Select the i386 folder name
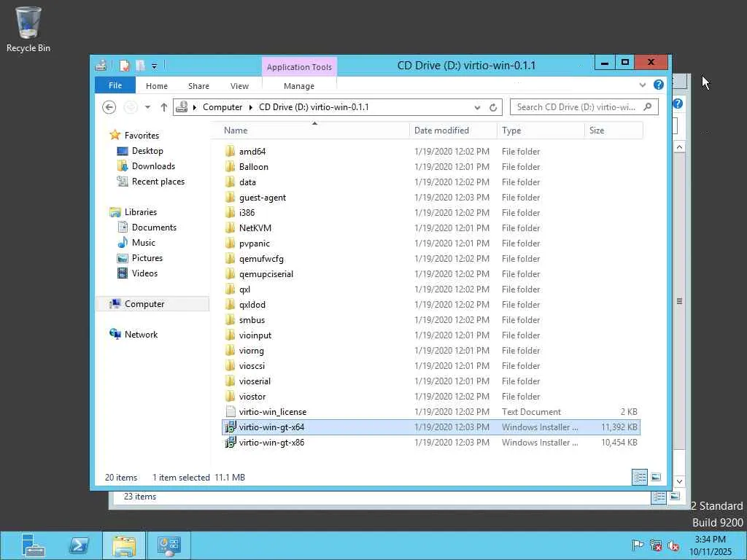Screen dimensions: 747x560 pyautogui.click(x=247, y=212)
